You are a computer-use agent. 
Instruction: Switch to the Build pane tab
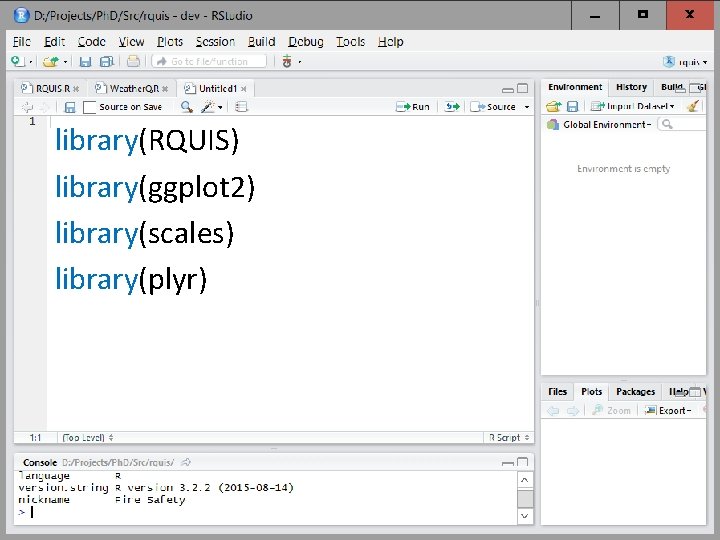671,87
